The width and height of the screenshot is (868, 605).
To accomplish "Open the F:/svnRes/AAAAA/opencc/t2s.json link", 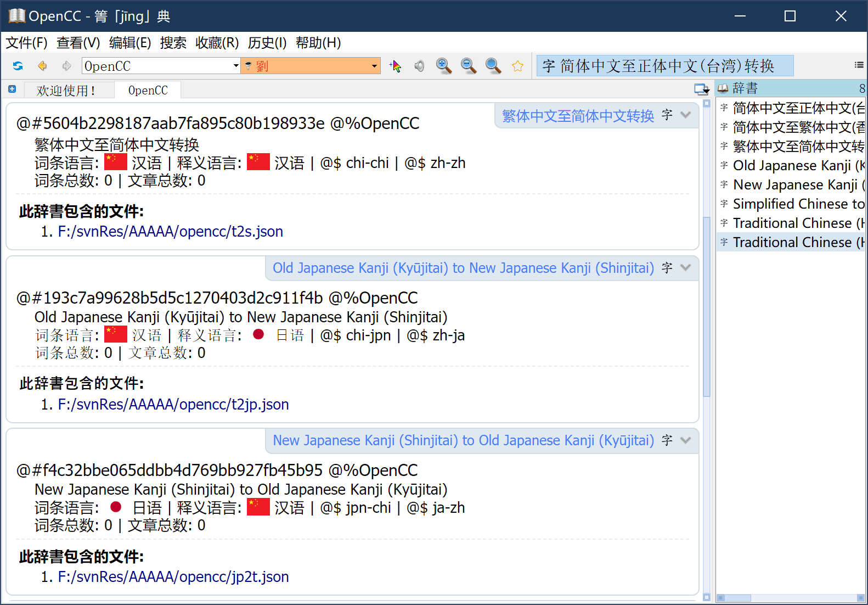I will point(171,232).
